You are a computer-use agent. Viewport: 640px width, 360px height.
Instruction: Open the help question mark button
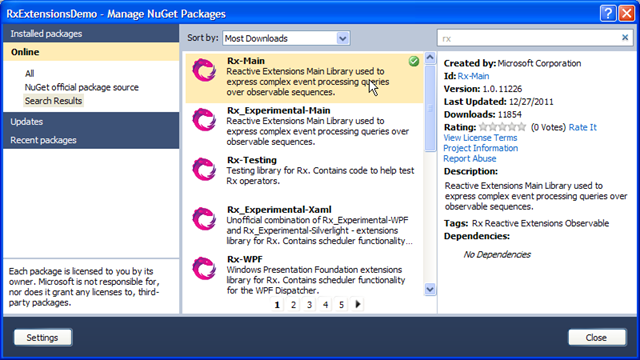[607, 13]
